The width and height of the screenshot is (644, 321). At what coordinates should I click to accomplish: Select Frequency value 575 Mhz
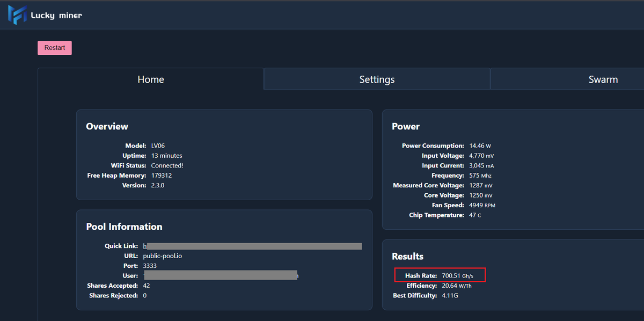[480, 176]
